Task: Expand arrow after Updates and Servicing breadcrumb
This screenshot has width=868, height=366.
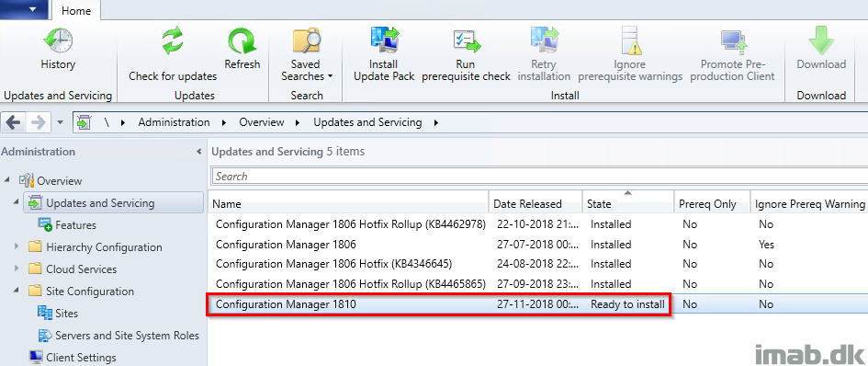Action: tap(436, 122)
